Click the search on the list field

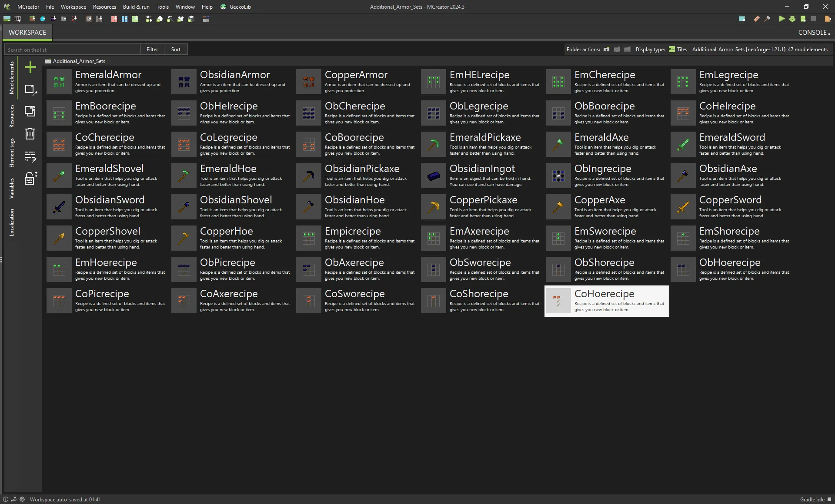coord(73,50)
